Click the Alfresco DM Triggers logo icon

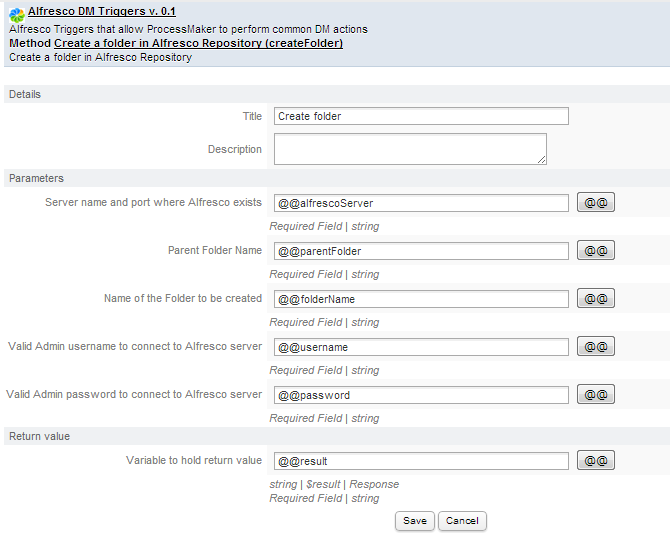click(x=16, y=15)
